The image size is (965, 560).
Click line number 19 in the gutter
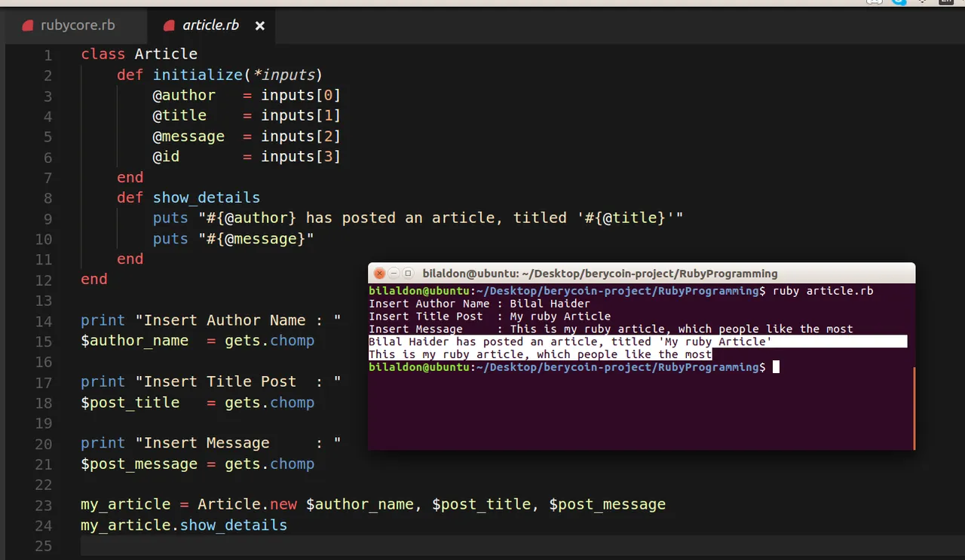point(44,423)
